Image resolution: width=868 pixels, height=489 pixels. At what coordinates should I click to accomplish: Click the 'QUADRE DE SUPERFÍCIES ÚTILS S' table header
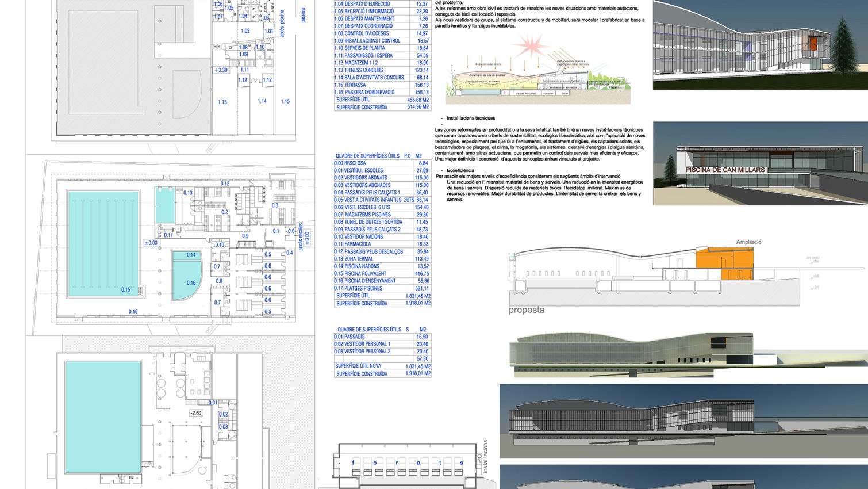(382, 330)
